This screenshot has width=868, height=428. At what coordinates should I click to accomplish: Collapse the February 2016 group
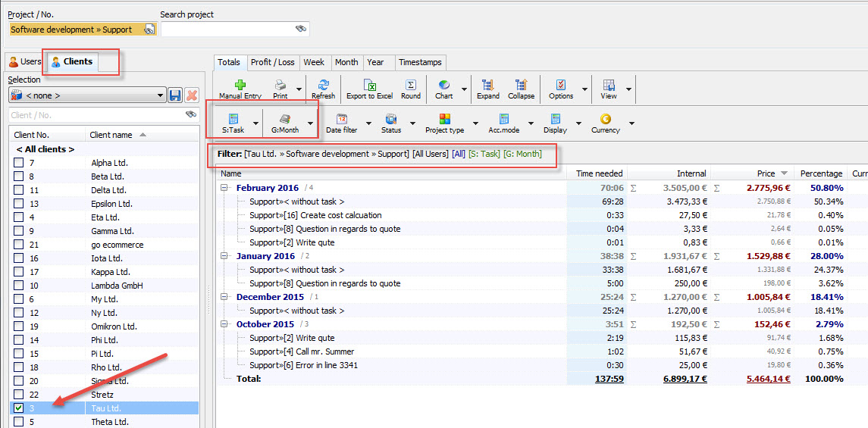pyautogui.click(x=224, y=188)
